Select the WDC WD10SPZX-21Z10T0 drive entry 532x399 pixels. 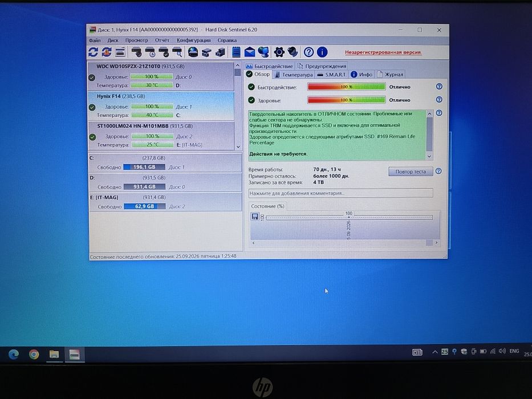pos(161,76)
